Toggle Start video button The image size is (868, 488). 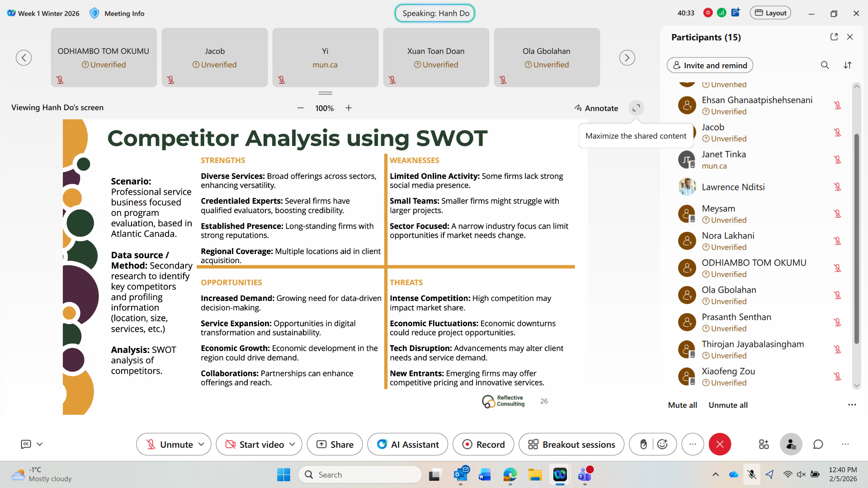click(255, 445)
